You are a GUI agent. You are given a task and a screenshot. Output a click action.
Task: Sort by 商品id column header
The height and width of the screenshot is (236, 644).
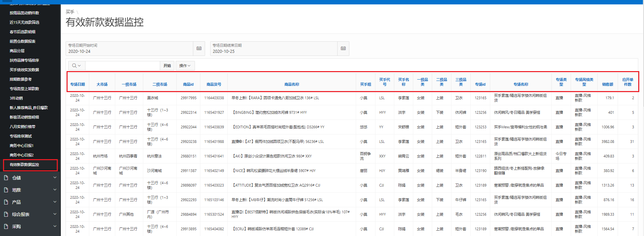pyautogui.click(x=188, y=84)
